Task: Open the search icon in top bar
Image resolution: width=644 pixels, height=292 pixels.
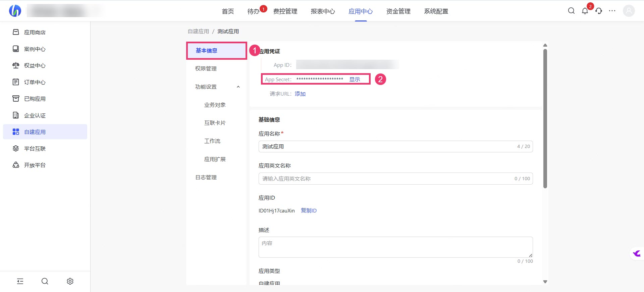Action: (x=571, y=11)
